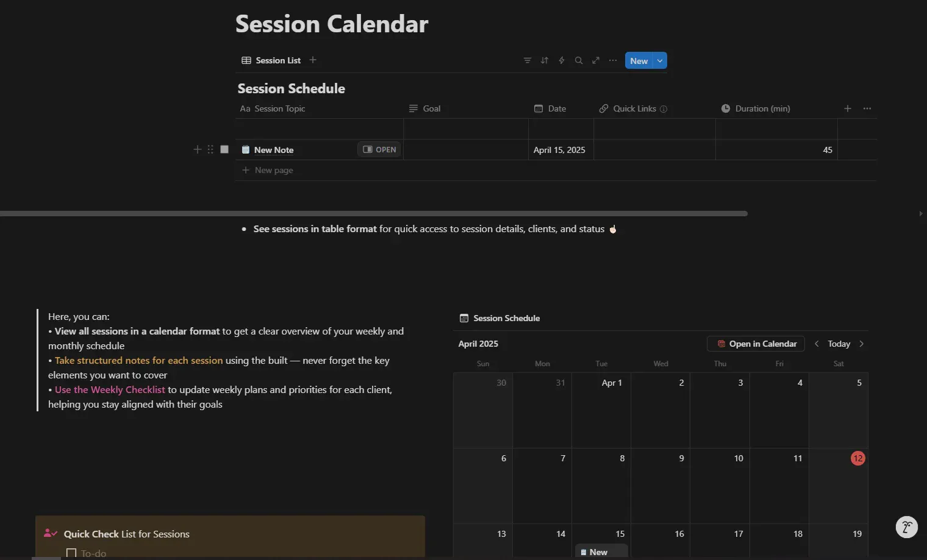Go to next month in the calendar
The image size is (927, 560).
tap(861, 344)
